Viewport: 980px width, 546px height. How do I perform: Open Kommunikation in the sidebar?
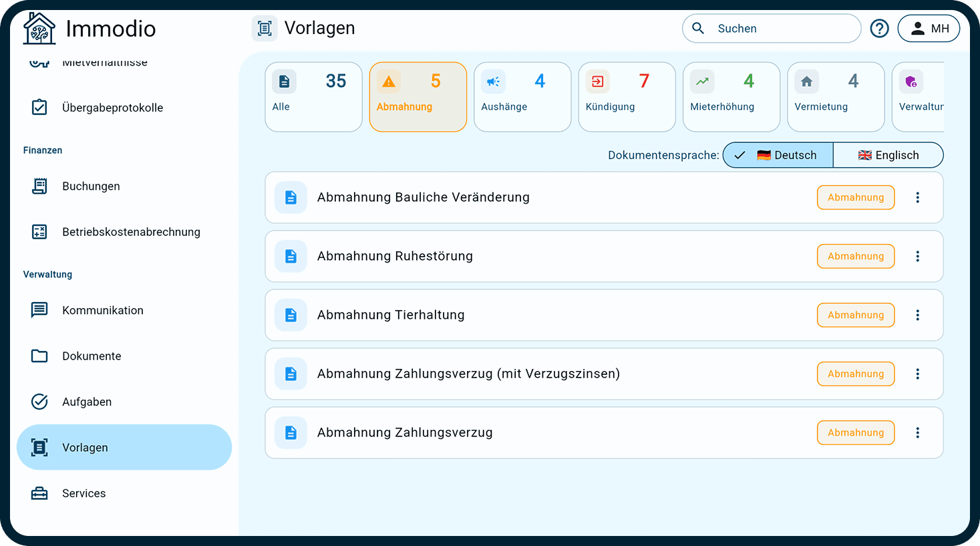click(124, 310)
